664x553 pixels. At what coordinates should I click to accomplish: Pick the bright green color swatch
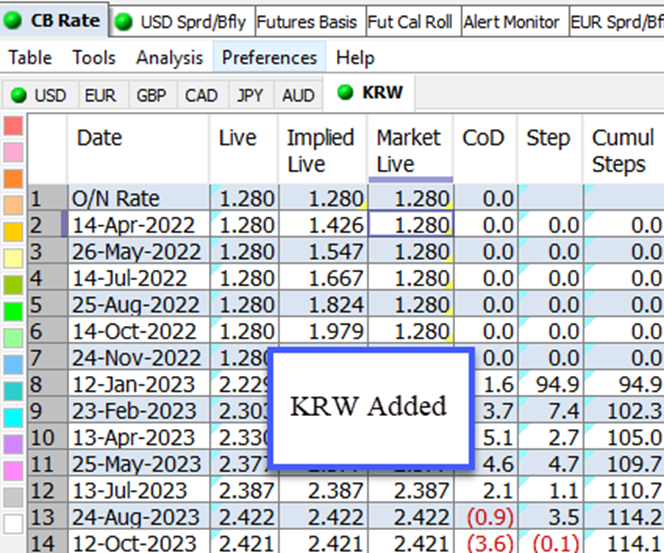(x=13, y=312)
